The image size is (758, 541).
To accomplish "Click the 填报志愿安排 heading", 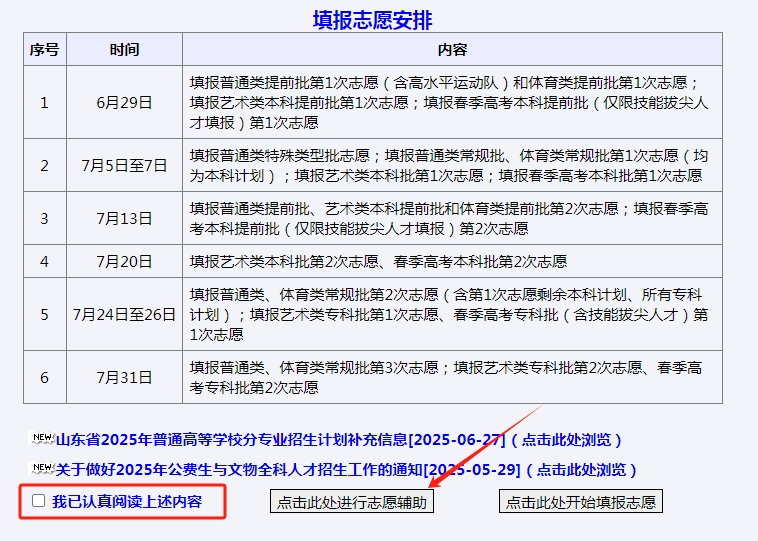I will point(372,20).
